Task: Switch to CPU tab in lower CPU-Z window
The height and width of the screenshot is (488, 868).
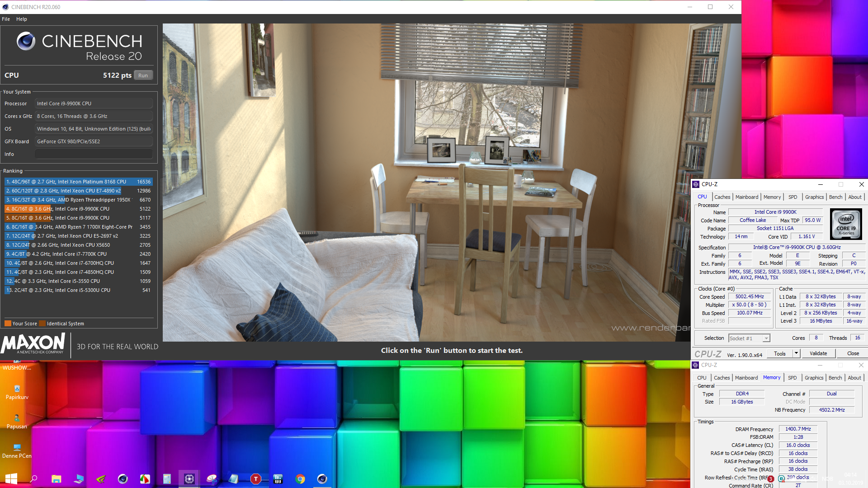Action: [x=702, y=378]
